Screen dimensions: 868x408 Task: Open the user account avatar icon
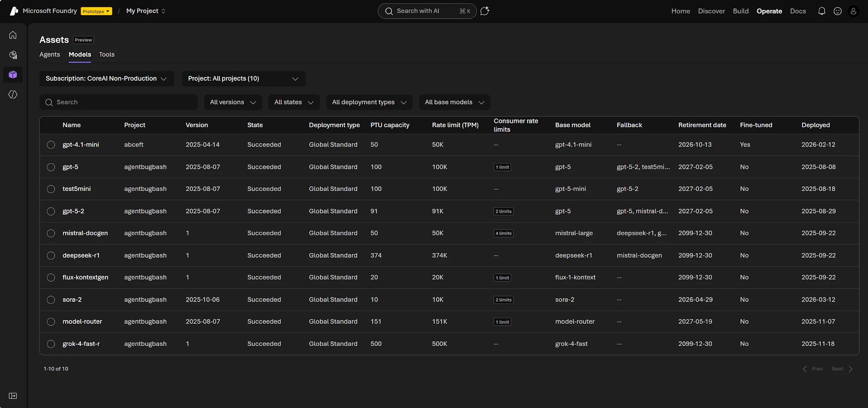(853, 11)
